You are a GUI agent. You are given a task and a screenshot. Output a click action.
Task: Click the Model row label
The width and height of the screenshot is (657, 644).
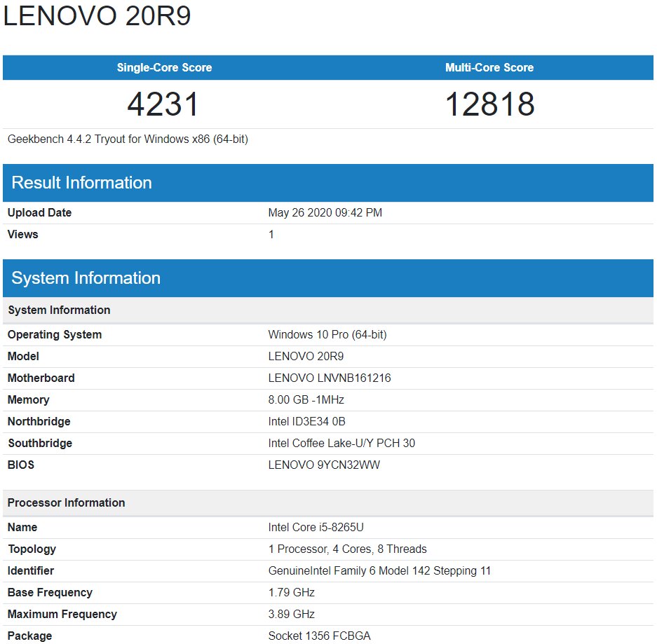23,356
